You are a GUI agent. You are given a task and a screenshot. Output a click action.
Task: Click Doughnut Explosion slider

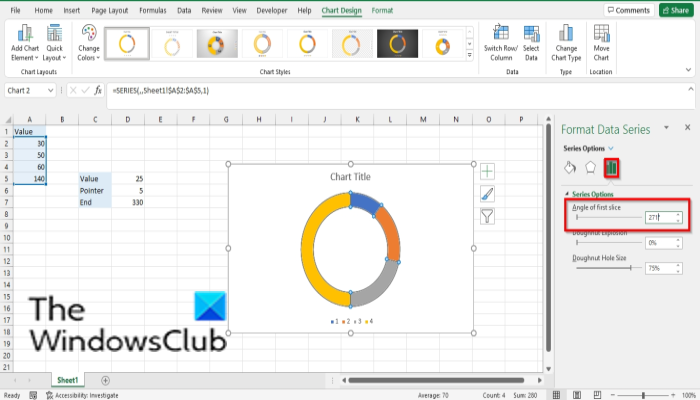point(609,243)
